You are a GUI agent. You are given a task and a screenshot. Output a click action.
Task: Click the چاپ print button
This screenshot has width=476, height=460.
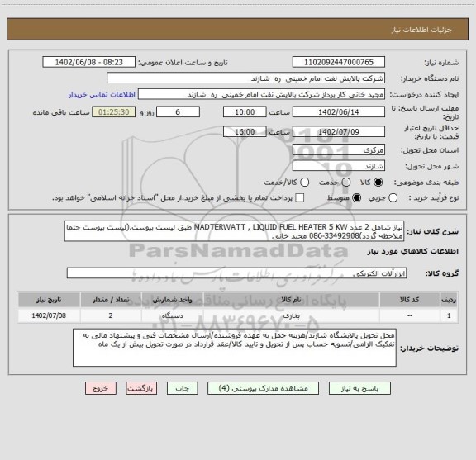(x=182, y=388)
